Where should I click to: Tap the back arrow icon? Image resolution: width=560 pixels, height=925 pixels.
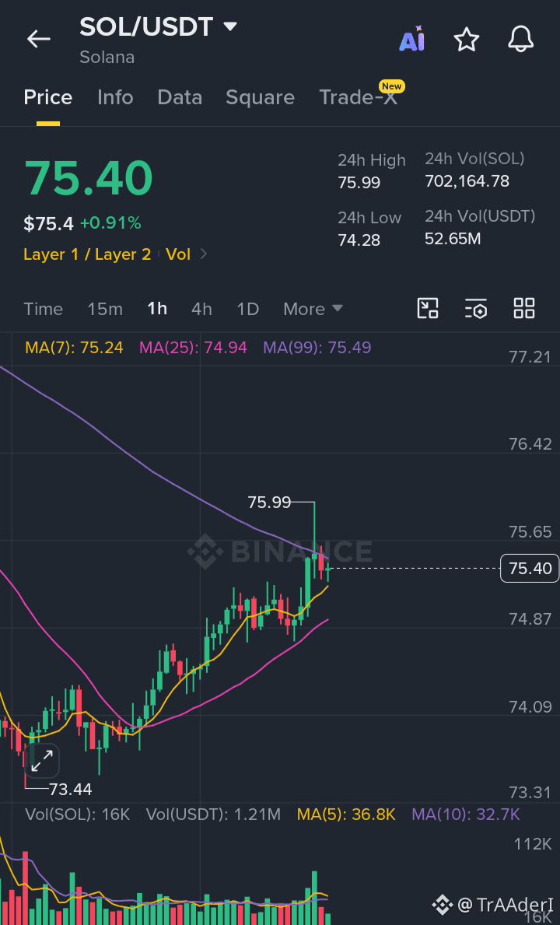tap(39, 39)
